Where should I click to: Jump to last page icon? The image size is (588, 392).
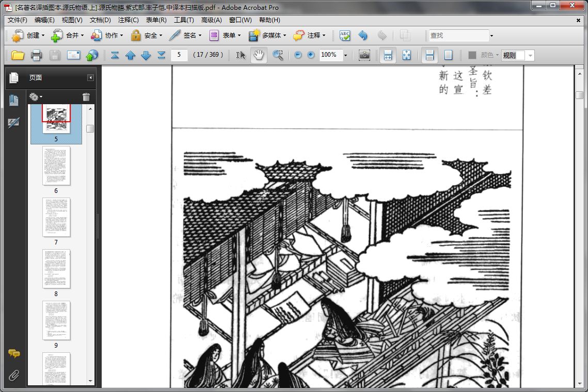coord(161,56)
